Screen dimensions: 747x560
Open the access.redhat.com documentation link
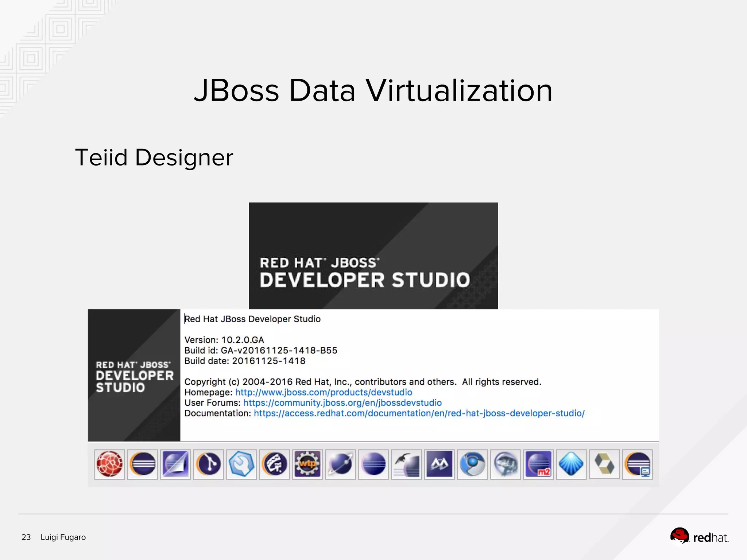click(x=419, y=413)
